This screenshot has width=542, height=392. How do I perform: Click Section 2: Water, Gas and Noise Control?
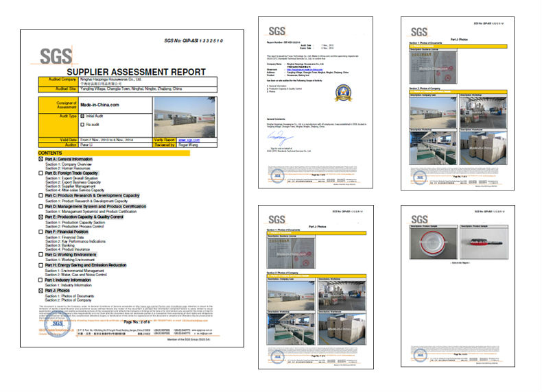point(76,275)
